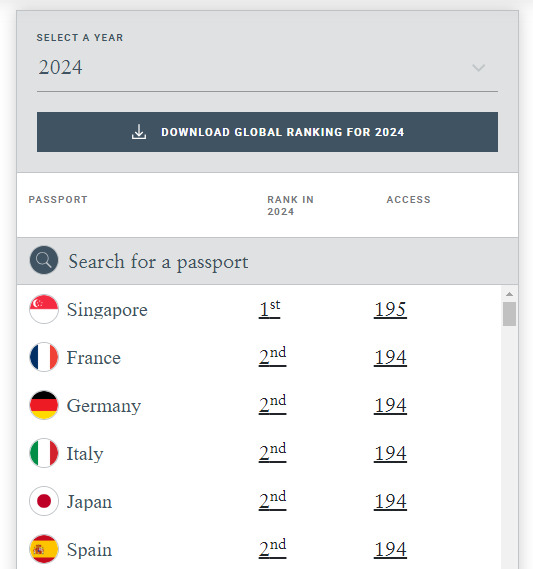Image resolution: width=533 pixels, height=569 pixels.
Task: Sort by Rank in 2024 column header
Action: (290, 205)
